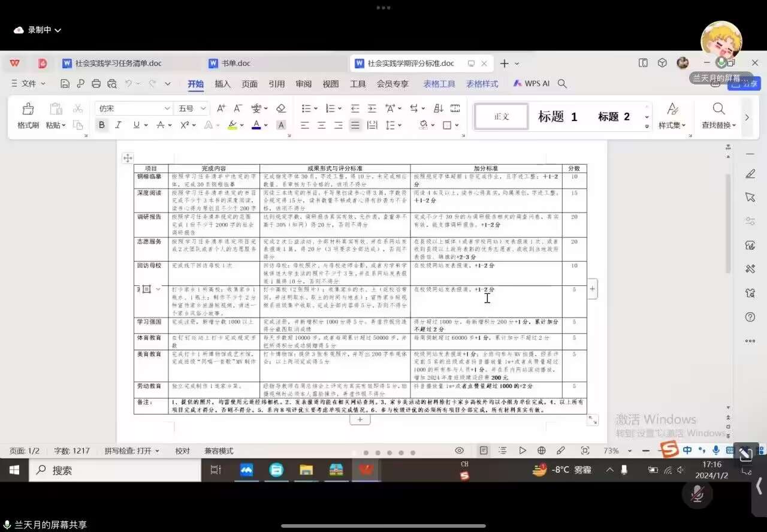Click the bulleted list icon
The height and width of the screenshot is (532, 767).
pyautogui.click(x=306, y=108)
